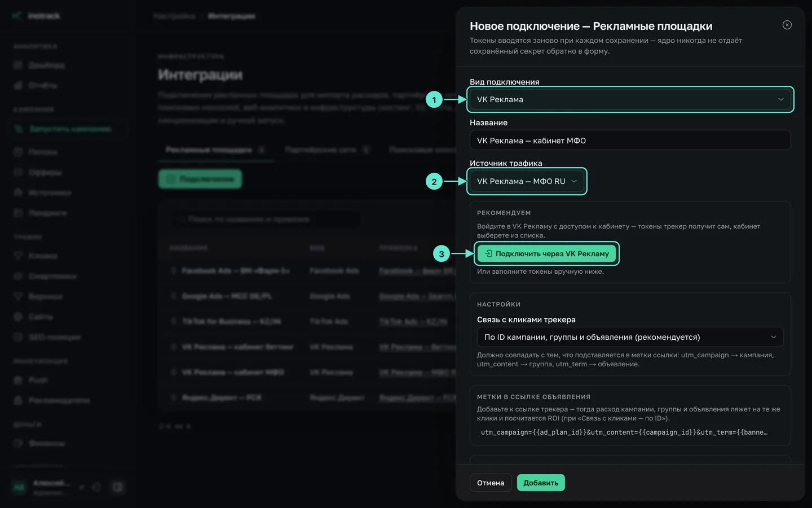
Task: Select the utm_campaign link tags string
Action: coord(624,432)
